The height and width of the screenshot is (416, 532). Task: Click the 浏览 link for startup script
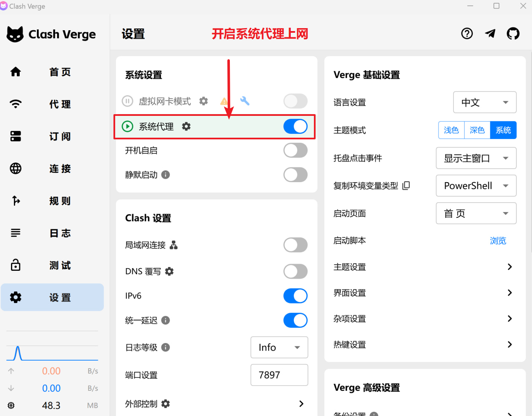pyautogui.click(x=498, y=241)
